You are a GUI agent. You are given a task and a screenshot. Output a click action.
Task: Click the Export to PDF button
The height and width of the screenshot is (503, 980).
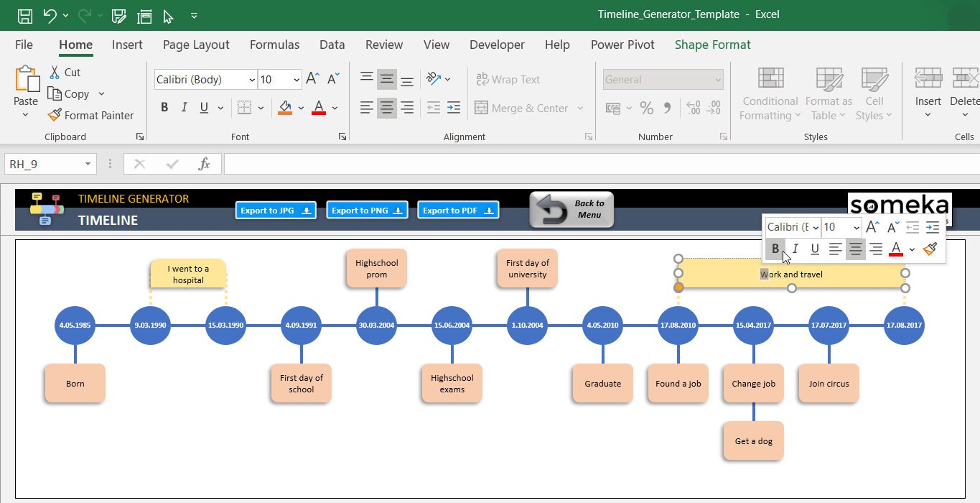click(457, 209)
